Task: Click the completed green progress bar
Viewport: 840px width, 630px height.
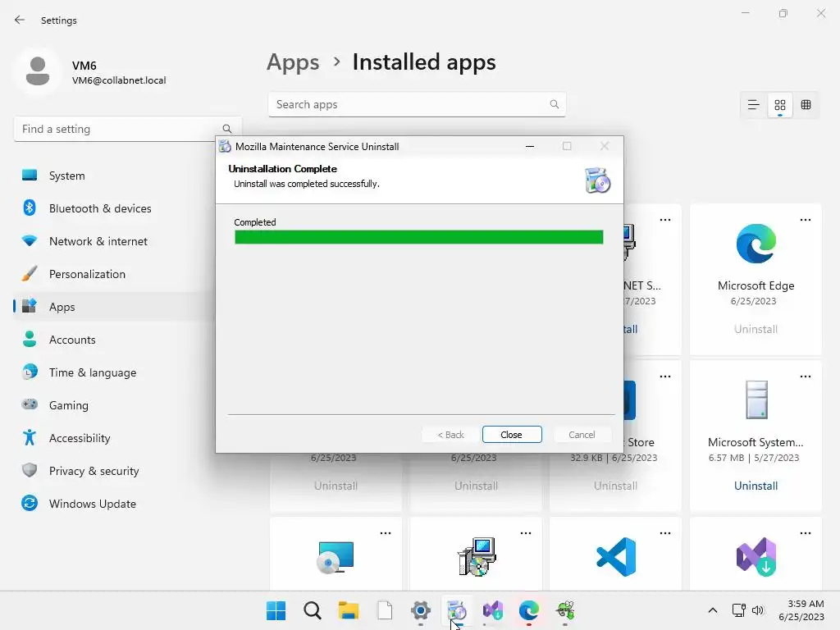Action: click(x=419, y=237)
